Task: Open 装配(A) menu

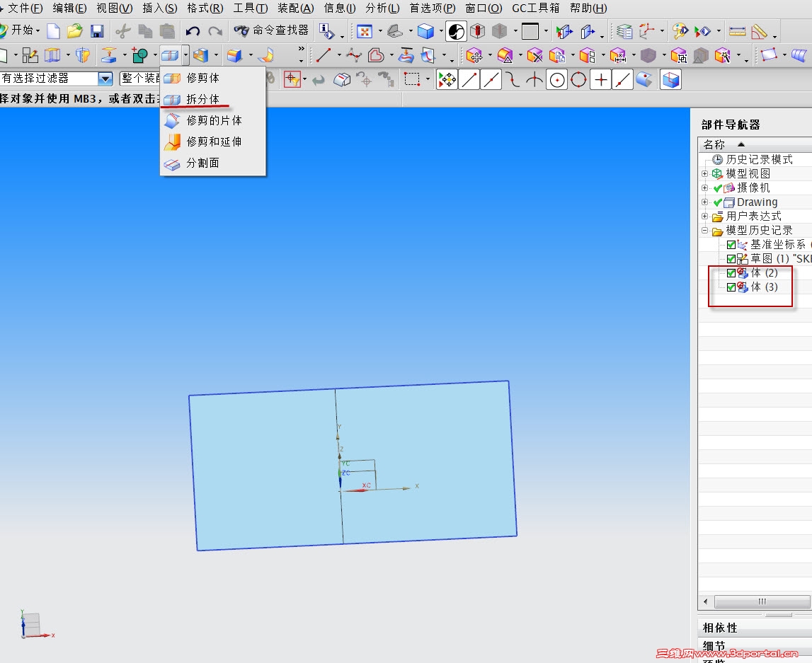Action: (x=296, y=8)
